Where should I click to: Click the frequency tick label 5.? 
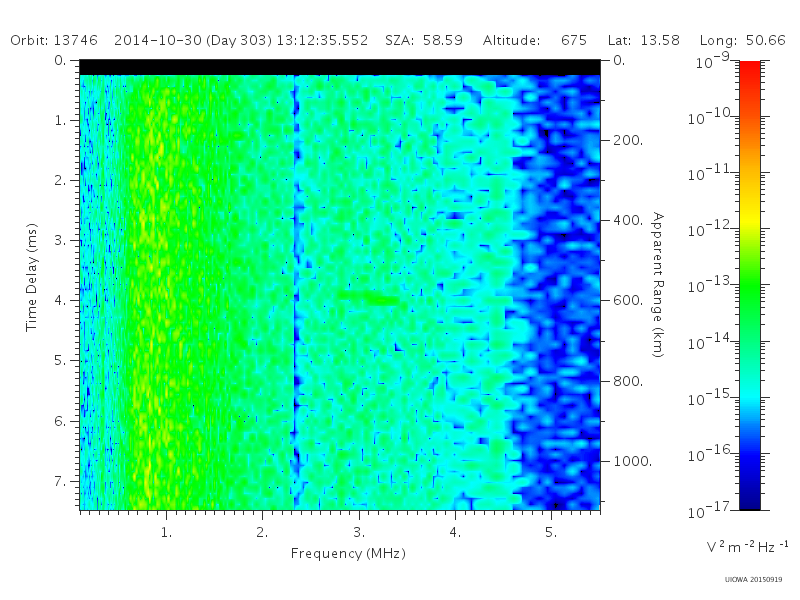click(551, 533)
